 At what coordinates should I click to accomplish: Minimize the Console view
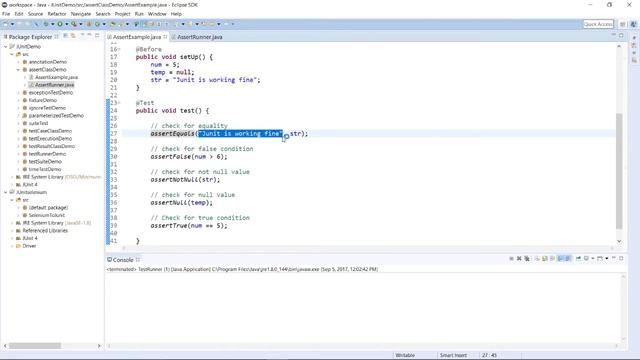click(614, 258)
